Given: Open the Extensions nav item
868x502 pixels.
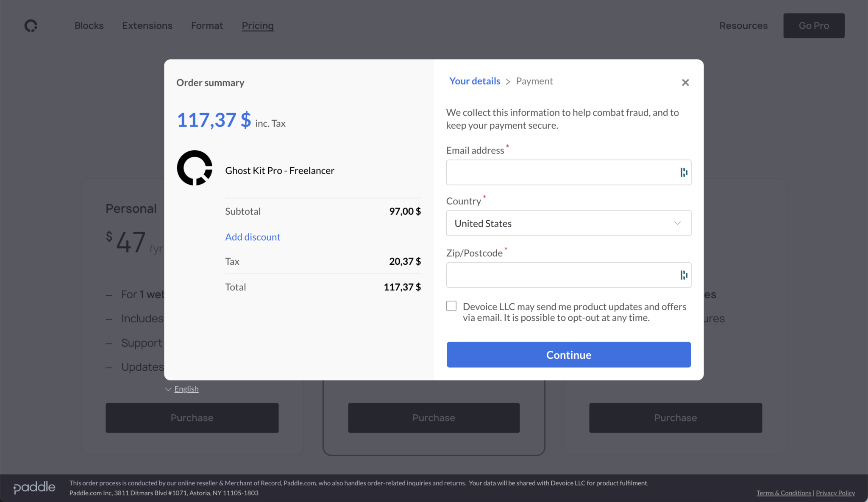Looking at the screenshot, I should pyautogui.click(x=147, y=26).
